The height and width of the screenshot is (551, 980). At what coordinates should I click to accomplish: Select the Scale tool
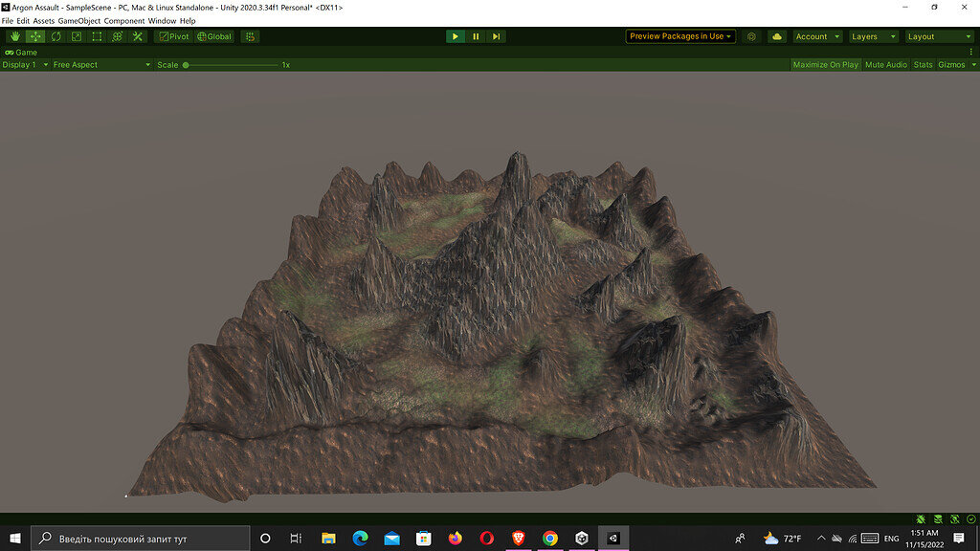point(77,36)
